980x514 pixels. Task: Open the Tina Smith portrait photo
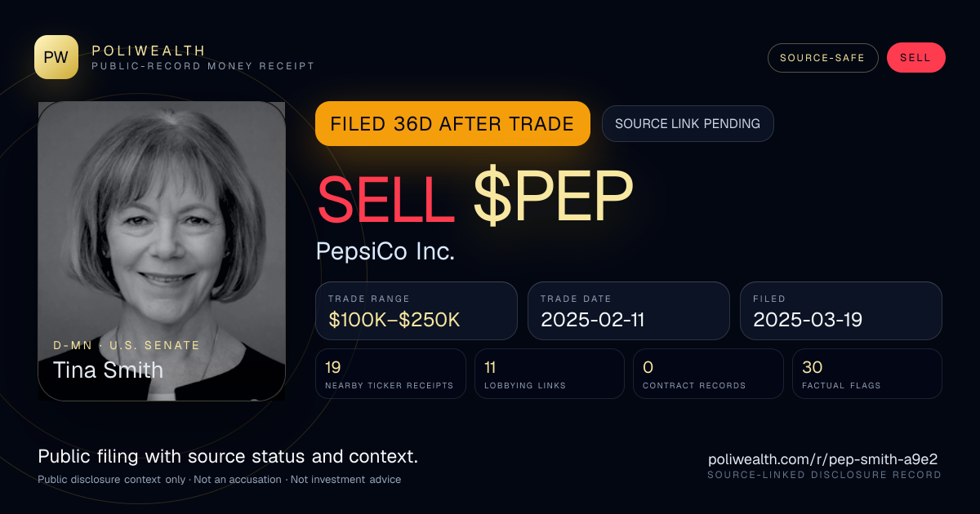coord(162,251)
